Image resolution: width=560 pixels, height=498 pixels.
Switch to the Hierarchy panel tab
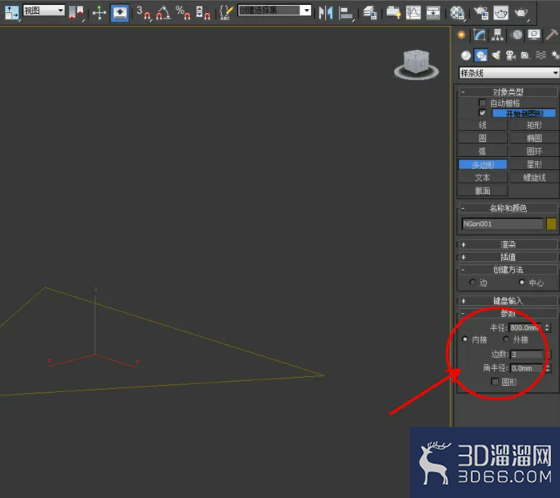[x=498, y=35]
